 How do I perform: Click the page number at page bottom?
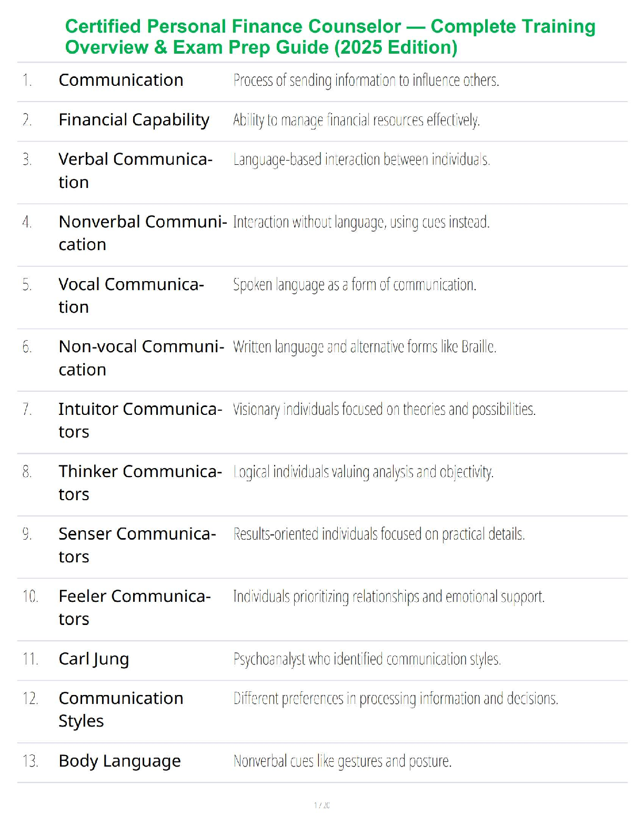tap(321, 805)
